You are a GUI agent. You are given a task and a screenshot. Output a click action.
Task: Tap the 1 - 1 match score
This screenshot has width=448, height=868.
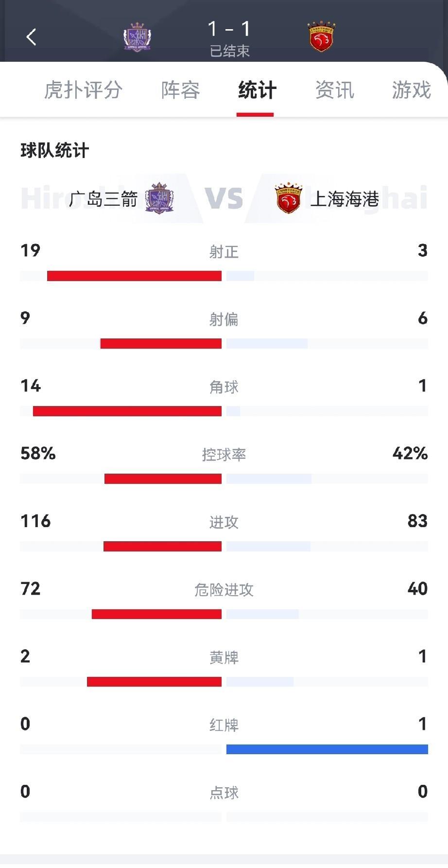coord(229,29)
